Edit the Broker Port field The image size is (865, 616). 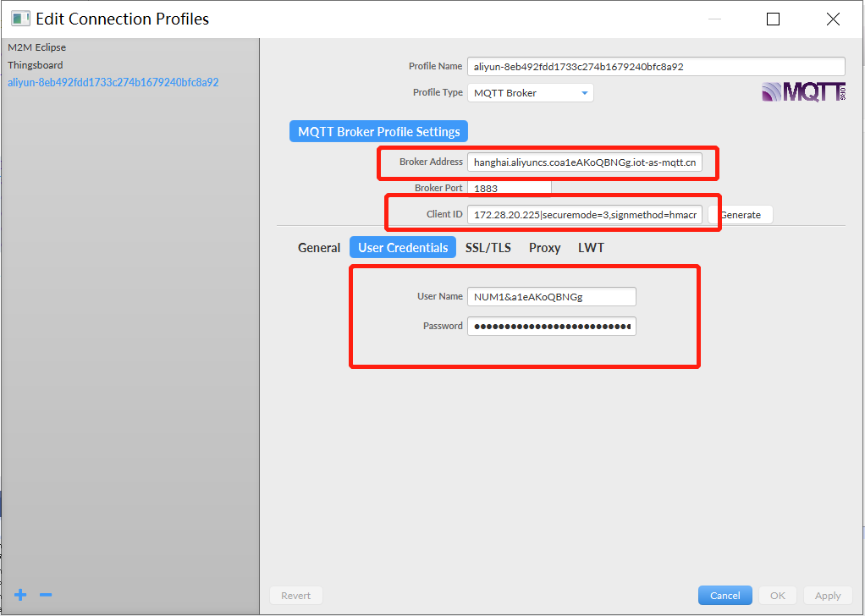point(510,188)
